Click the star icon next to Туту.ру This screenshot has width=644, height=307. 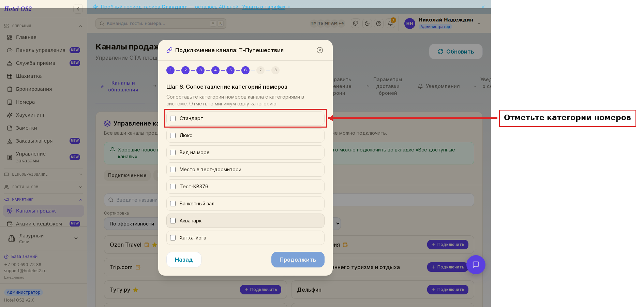pos(135,290)
